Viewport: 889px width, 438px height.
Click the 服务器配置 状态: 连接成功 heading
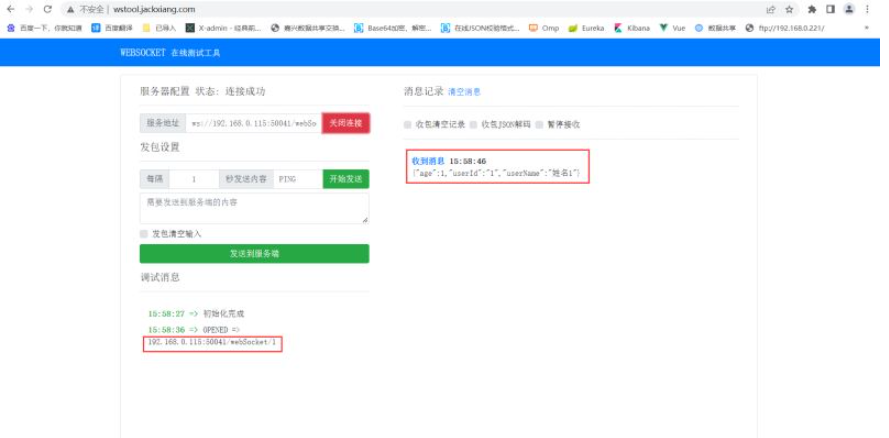tap(202, 91)
